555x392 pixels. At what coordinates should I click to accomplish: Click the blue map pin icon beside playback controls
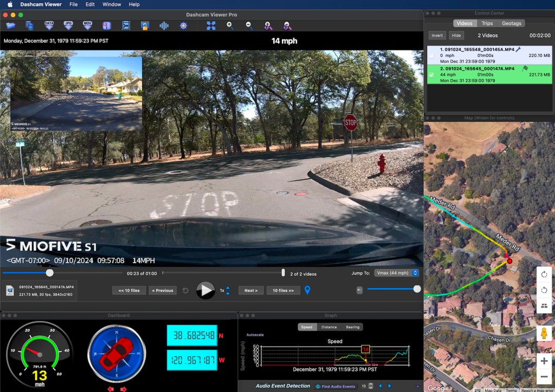pyautogui.click(x=307, y=290)
